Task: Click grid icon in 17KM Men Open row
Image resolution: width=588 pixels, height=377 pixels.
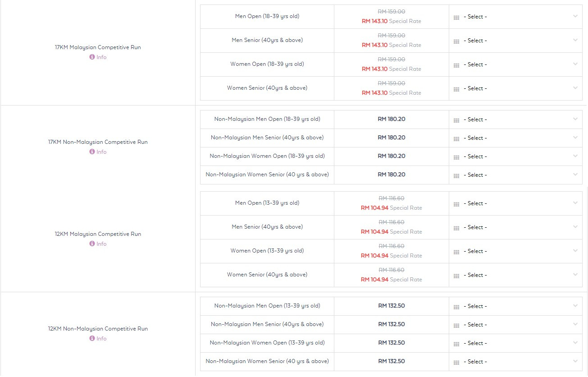Action: (456, 17)
